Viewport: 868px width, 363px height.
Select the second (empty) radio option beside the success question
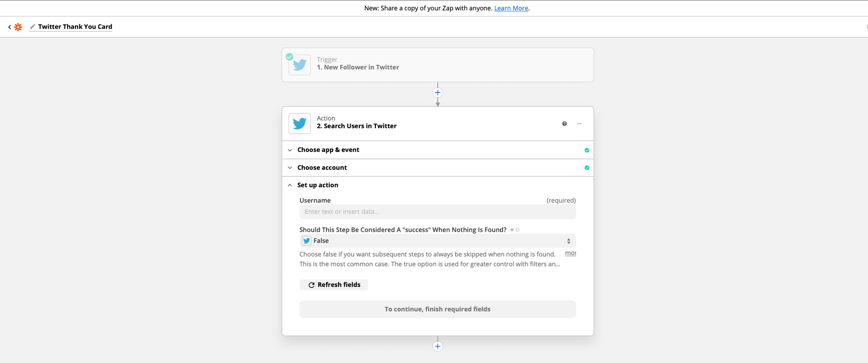(x=517, y=230)
